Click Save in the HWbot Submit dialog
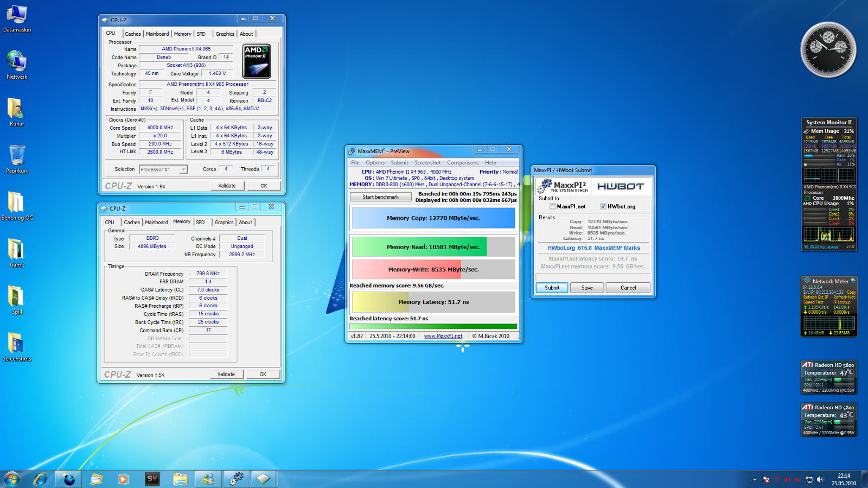This screenshot has width=868, height=488. click(587, 288)
